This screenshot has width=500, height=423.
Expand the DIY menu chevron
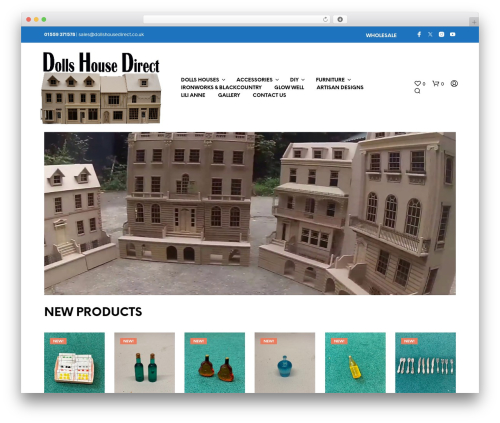pyautogui.click(x=303, y=80)
